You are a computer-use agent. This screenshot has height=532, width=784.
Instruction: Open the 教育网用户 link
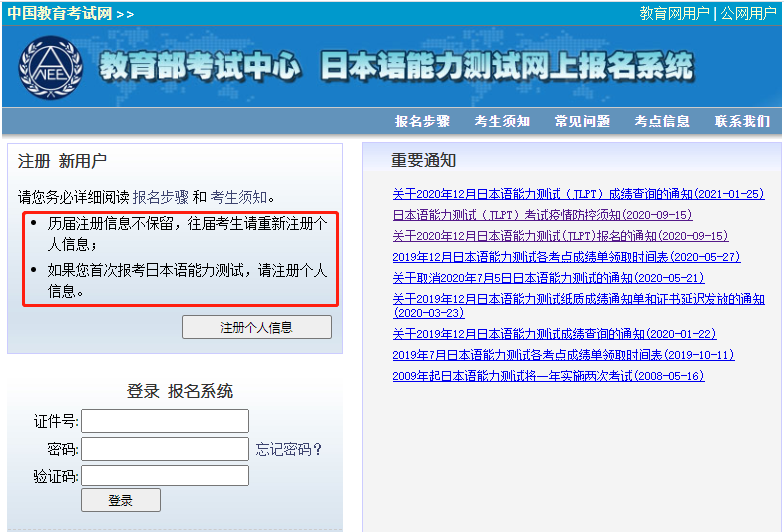click(674, 13)
